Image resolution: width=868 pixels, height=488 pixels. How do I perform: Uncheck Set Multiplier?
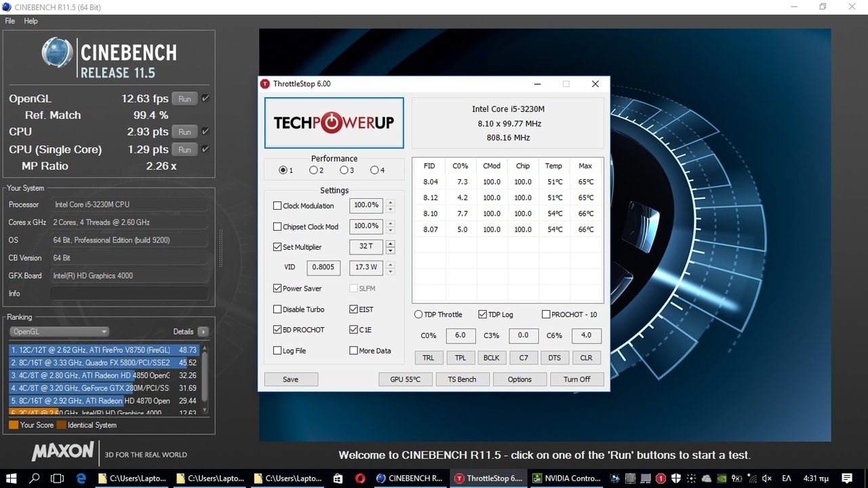(277, 247)
